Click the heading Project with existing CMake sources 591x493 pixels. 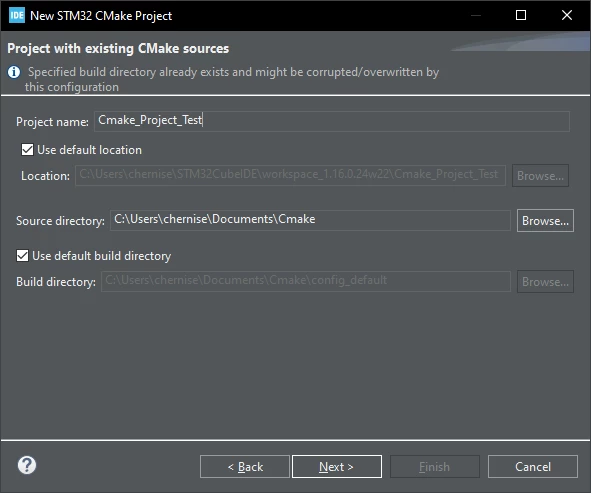coord(118,49)
